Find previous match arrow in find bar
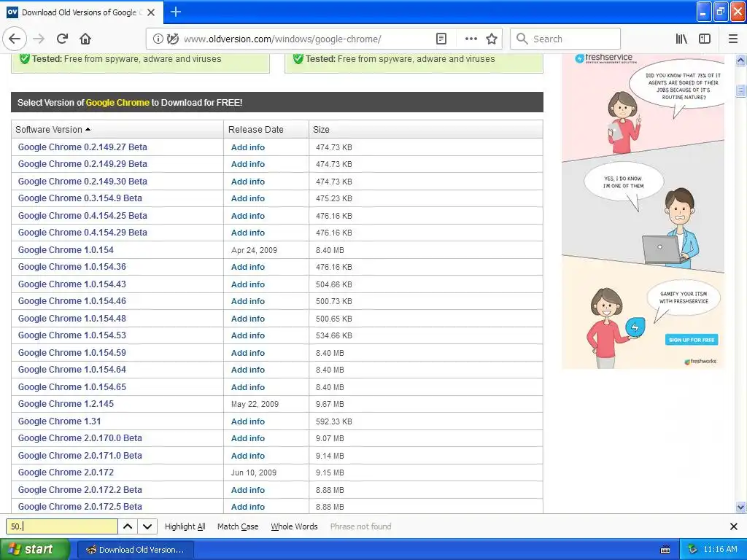 (128, 526)
